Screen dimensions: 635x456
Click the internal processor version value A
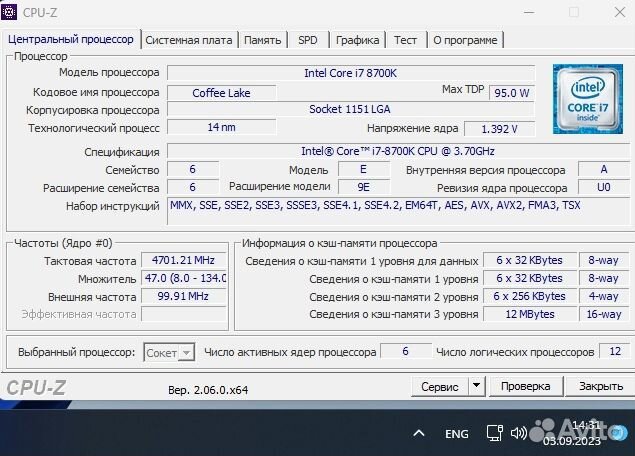coord(604,169)
